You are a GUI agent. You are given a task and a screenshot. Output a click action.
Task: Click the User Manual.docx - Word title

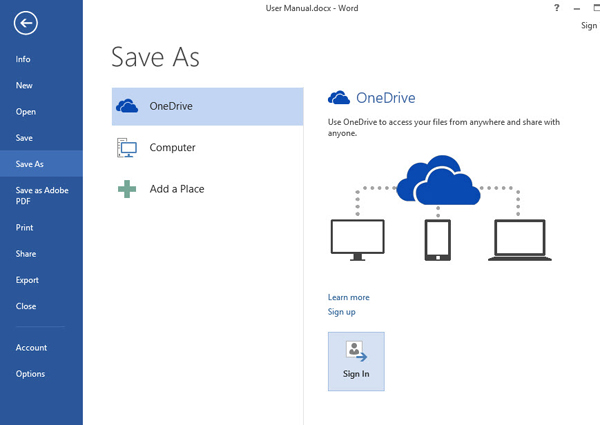pyautogui.click(x=312, y=8)
